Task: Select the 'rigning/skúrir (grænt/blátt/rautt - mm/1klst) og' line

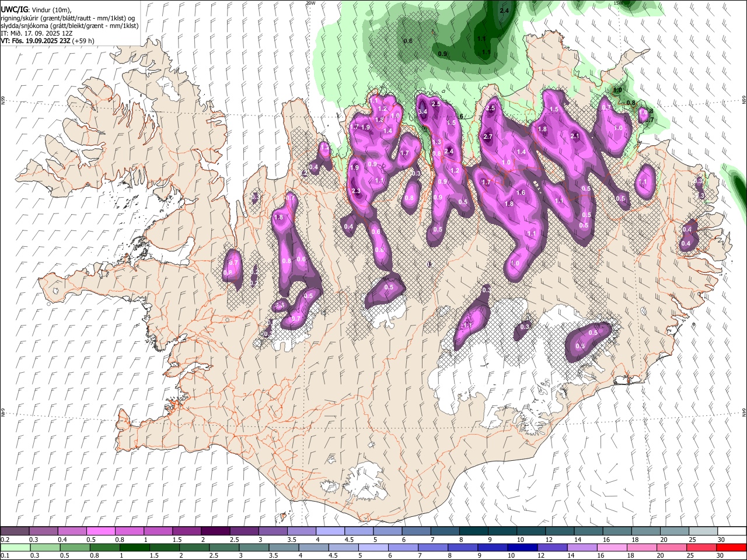Action: pos(68,18)
